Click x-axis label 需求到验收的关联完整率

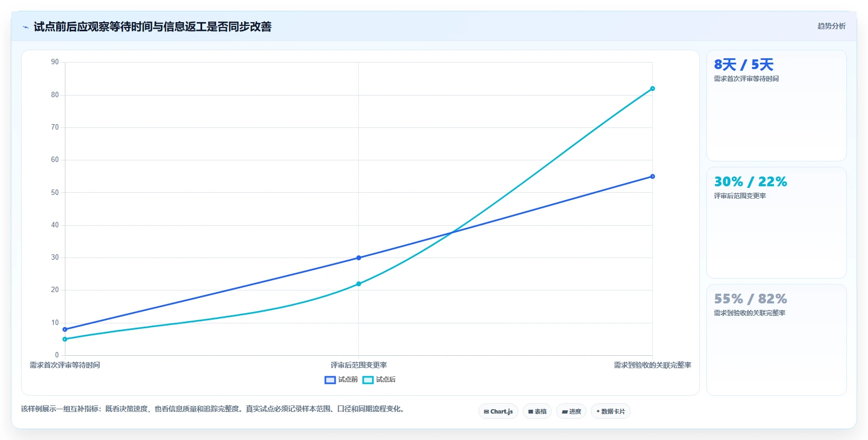(x=652, y=365)
